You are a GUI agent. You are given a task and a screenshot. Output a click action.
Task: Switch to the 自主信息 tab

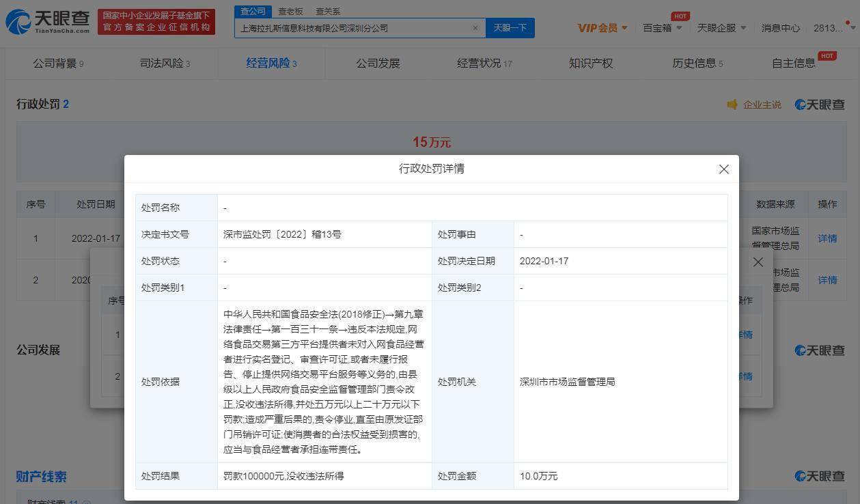(794, 64)
